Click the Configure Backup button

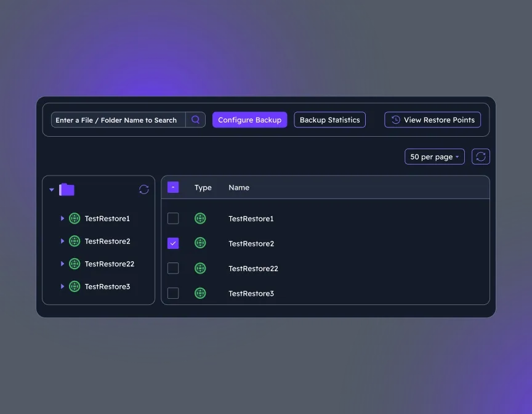pos(249,120)
